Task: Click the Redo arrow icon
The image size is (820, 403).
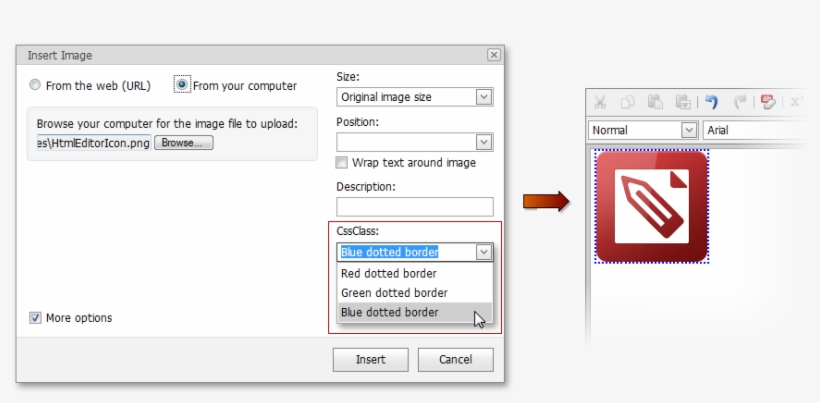Action: [x=741, y=102]
